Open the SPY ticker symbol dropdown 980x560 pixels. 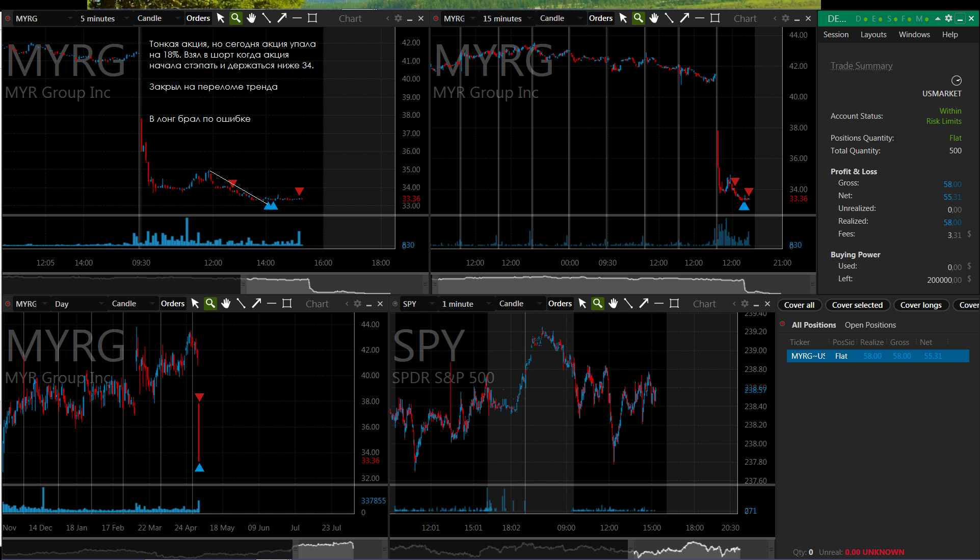point(418,304)
